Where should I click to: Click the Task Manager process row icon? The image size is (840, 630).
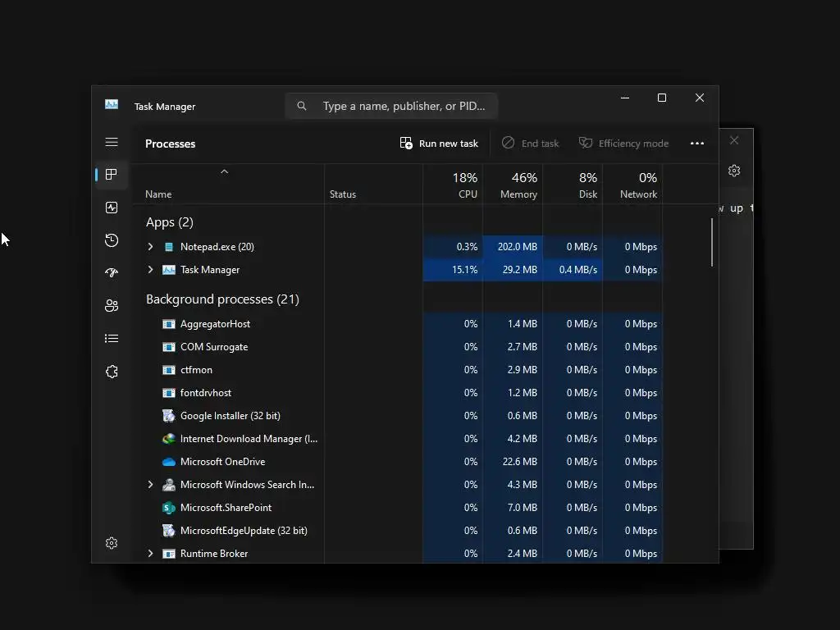[169, 270]
